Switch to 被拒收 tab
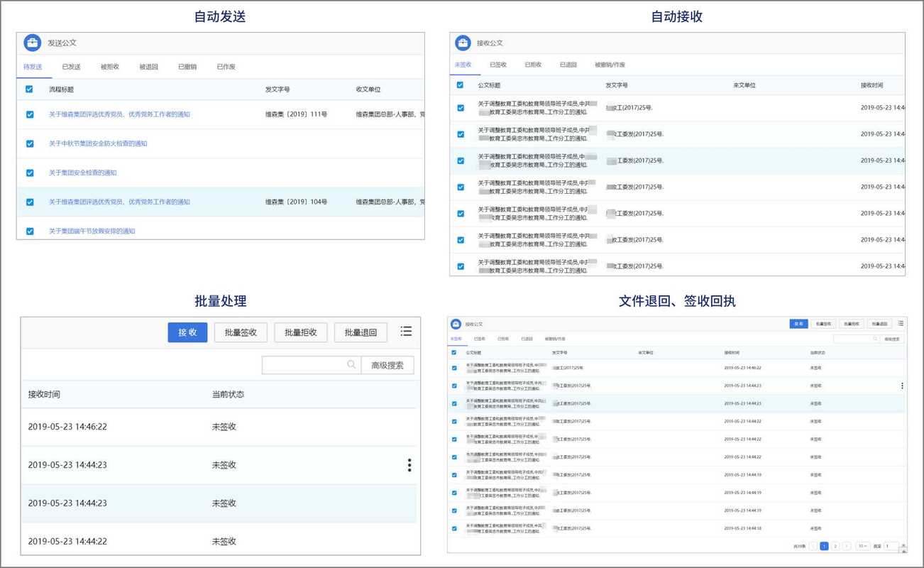 110,67
